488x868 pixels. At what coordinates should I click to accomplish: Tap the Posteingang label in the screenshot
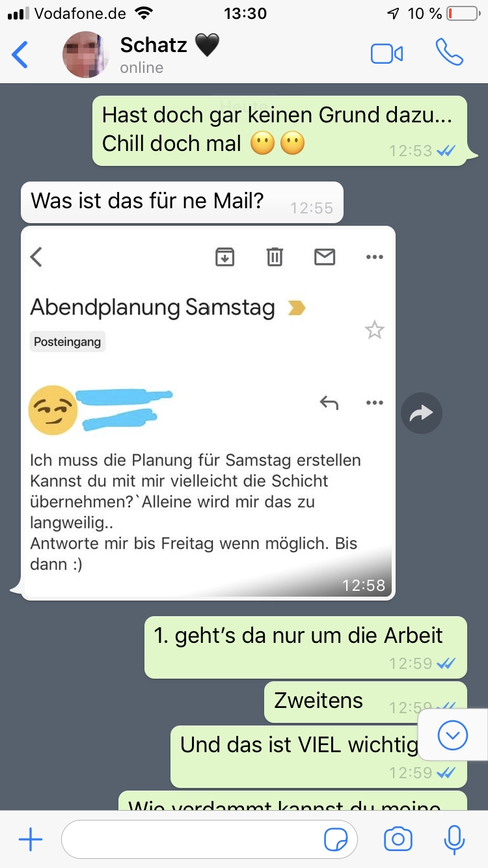tap(68, 342)
